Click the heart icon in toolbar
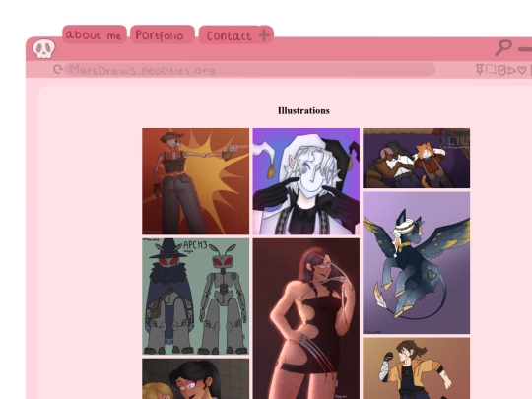 click(x=522, y=70)
